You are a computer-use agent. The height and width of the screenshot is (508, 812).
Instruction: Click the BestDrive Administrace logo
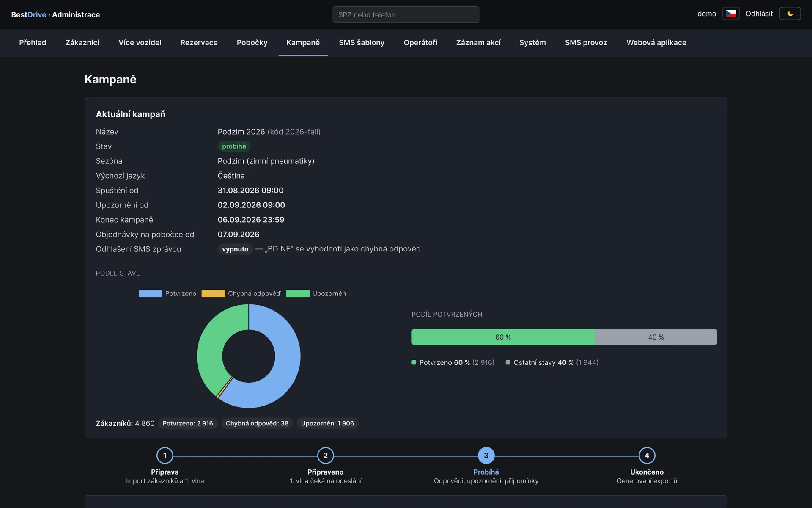55,14
